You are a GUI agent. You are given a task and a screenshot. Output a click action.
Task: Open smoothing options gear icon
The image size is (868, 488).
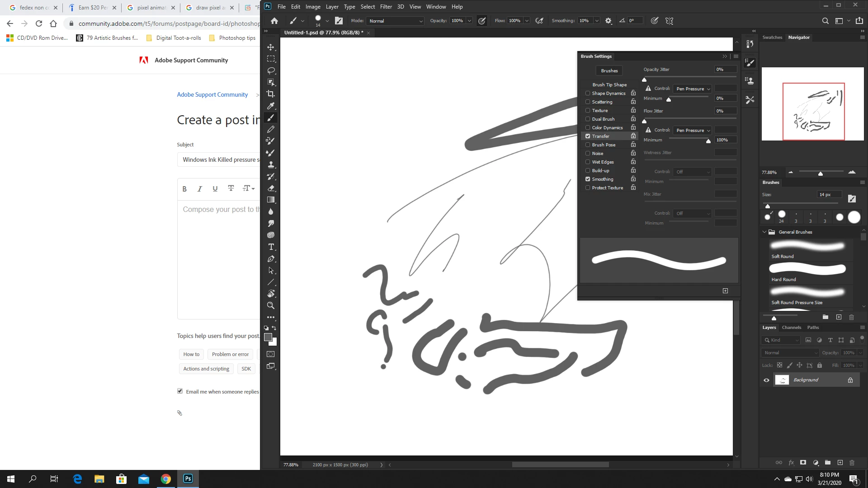(x=609, y=21)
